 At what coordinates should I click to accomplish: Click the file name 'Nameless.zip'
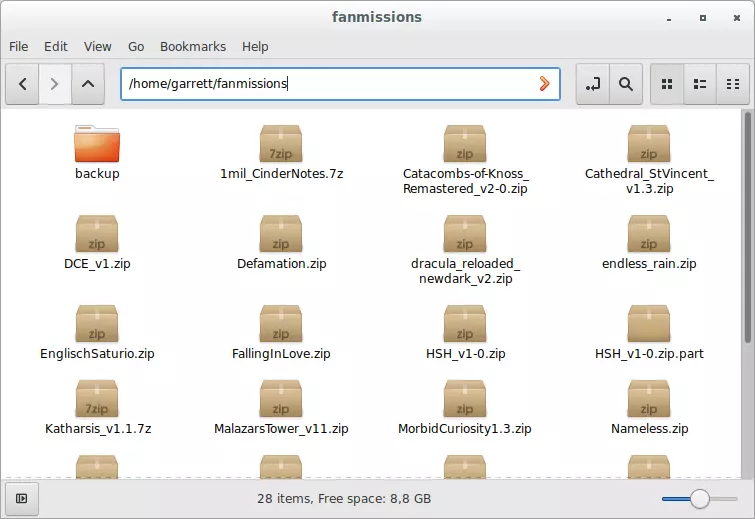coord(650,428)
